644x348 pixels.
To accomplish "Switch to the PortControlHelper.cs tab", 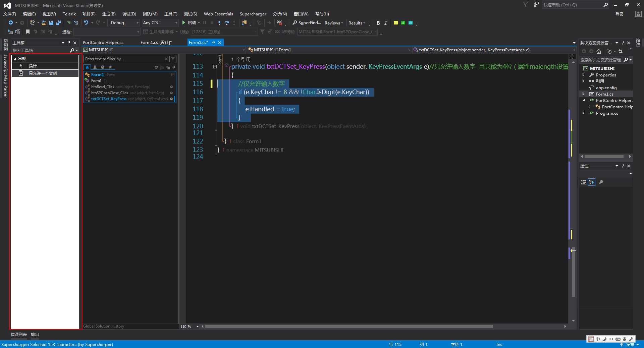I will pyautogui.click(x=103, y=43).
